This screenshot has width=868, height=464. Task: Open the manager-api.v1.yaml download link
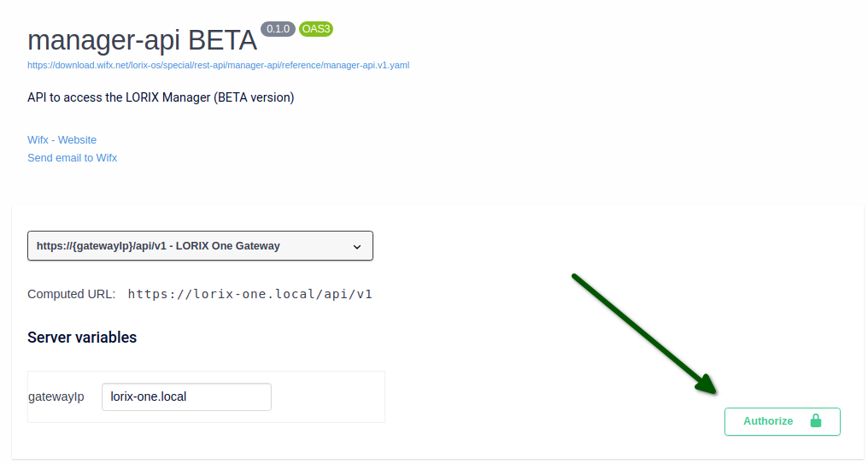coord(219,65)
